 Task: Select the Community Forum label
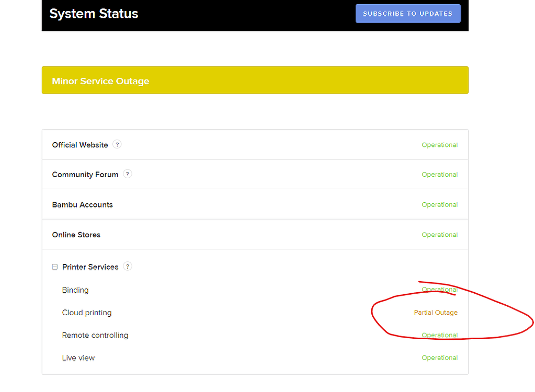pyautogui.click(x=85, y=175)
